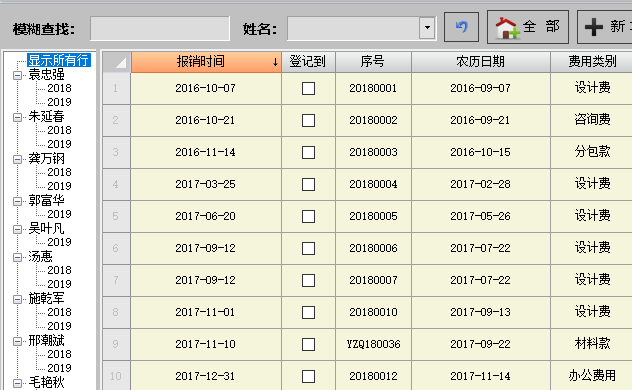Sort by the 报销时间 column header
The image size is (632, 390).
[x=206, y=62]
